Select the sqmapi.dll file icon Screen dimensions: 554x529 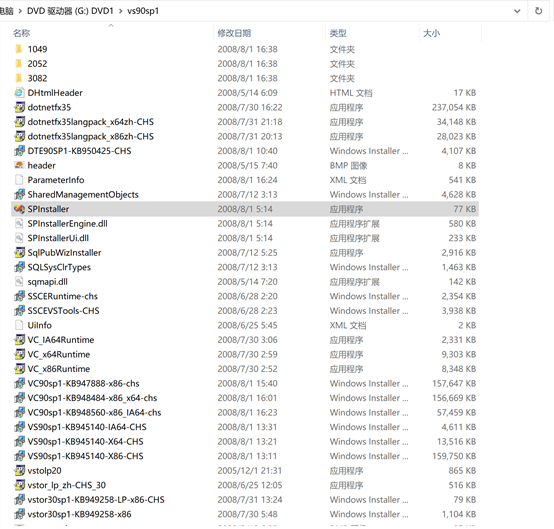click(19, 282)
